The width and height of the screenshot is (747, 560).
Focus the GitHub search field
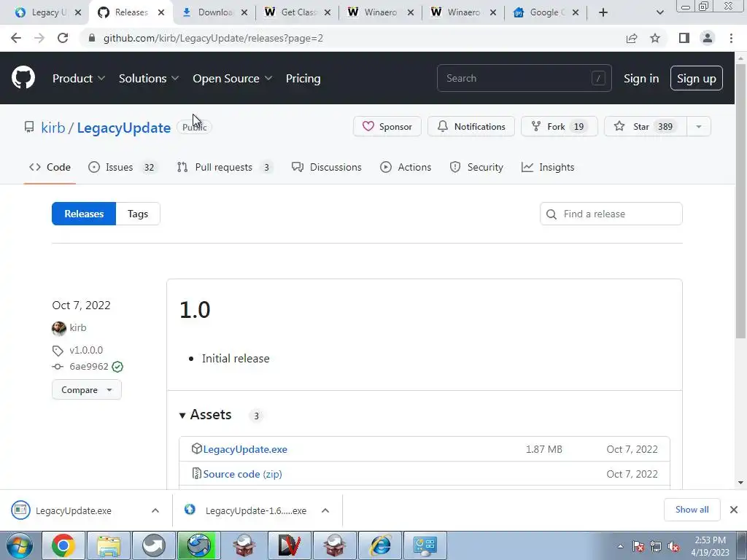coord(524,78)
